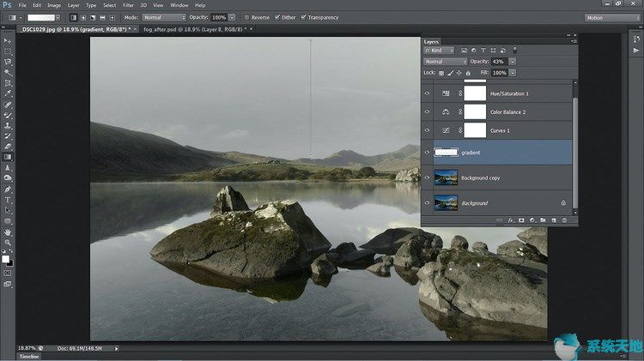Screen dimensions: 644x361
Task: Select the Blur tool
Action: [8, 168]
